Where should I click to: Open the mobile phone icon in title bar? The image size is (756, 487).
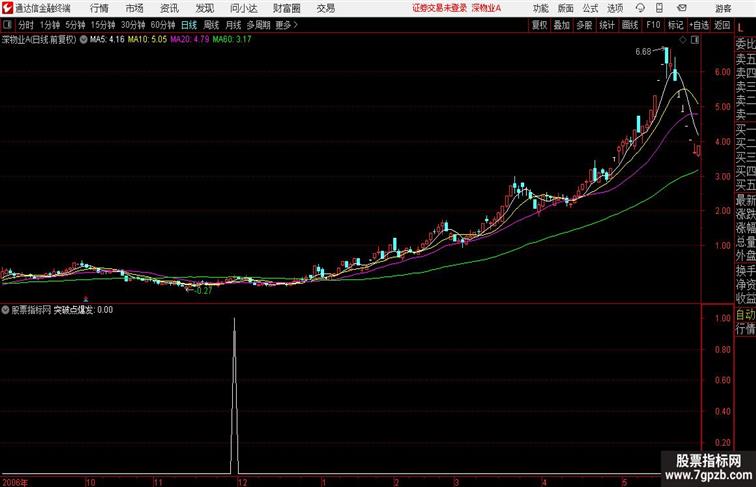click(x=659, y=8)
